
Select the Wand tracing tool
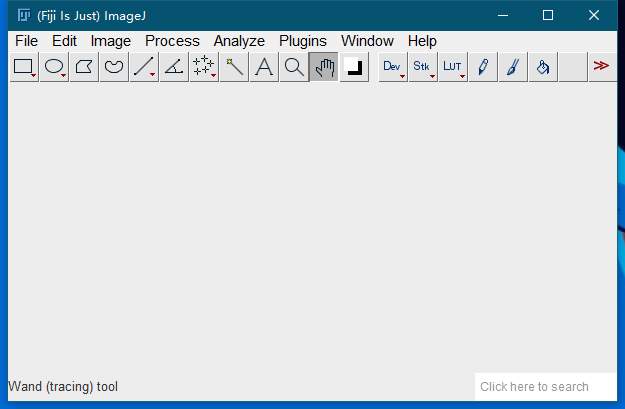click(234, 67)
